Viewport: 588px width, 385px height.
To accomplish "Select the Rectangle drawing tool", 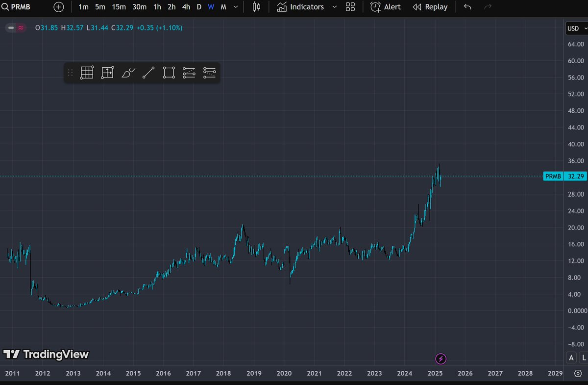I will pyautogui.click(x=169, y=73).
